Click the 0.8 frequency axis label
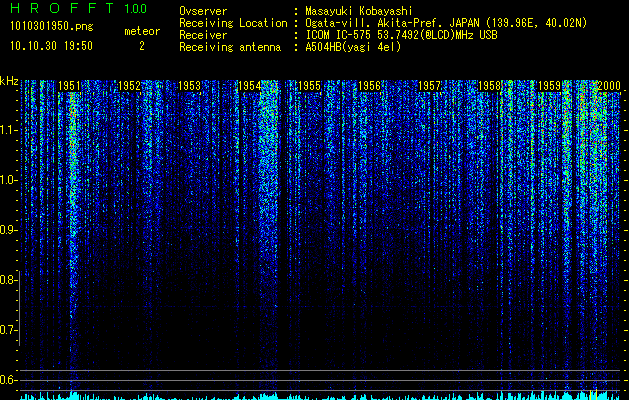 pos(8,280)
